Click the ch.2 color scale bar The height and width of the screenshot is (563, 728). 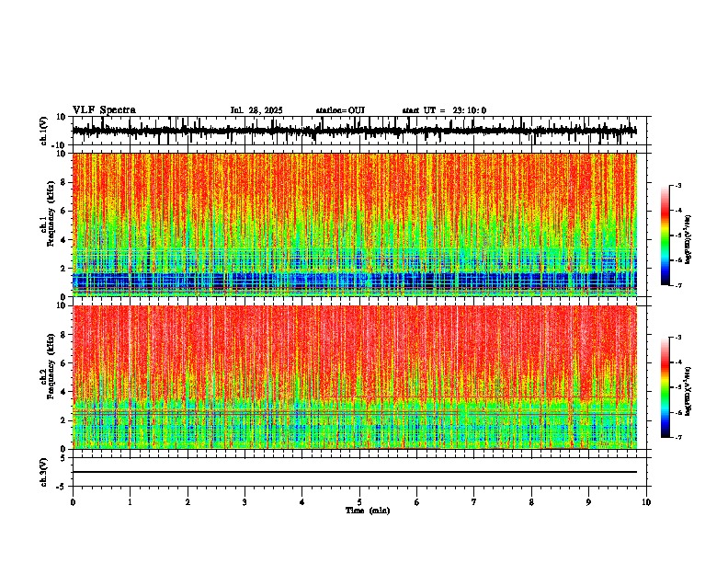(x=665, y=387)
